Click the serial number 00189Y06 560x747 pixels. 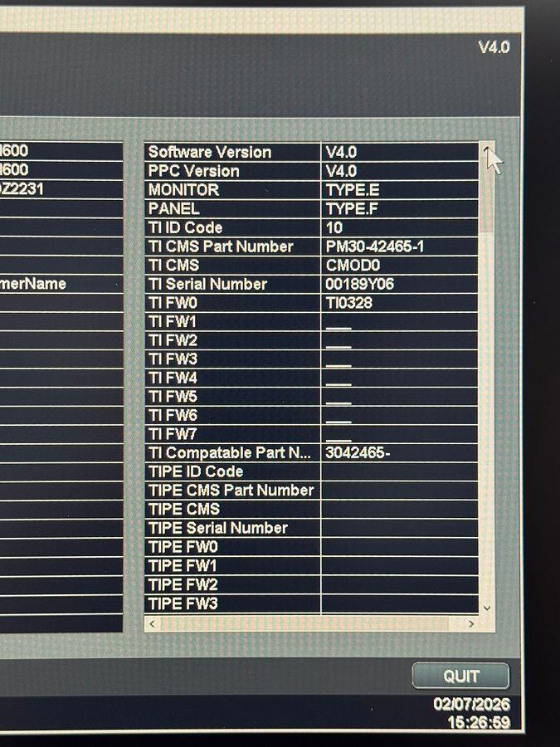tap(359, 284)
